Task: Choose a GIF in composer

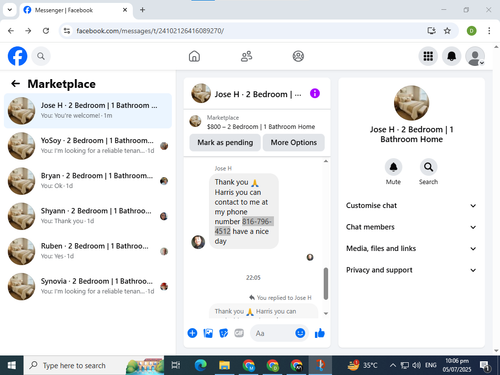Action: 239,333
